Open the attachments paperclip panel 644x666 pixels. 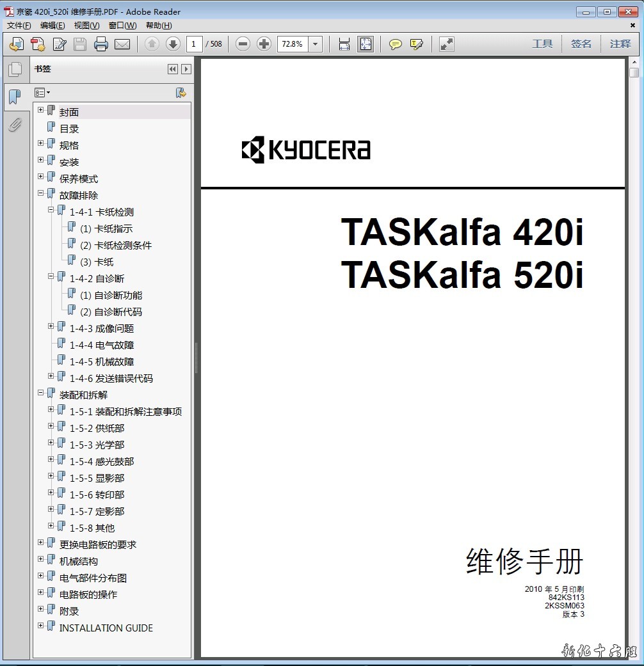15,125
